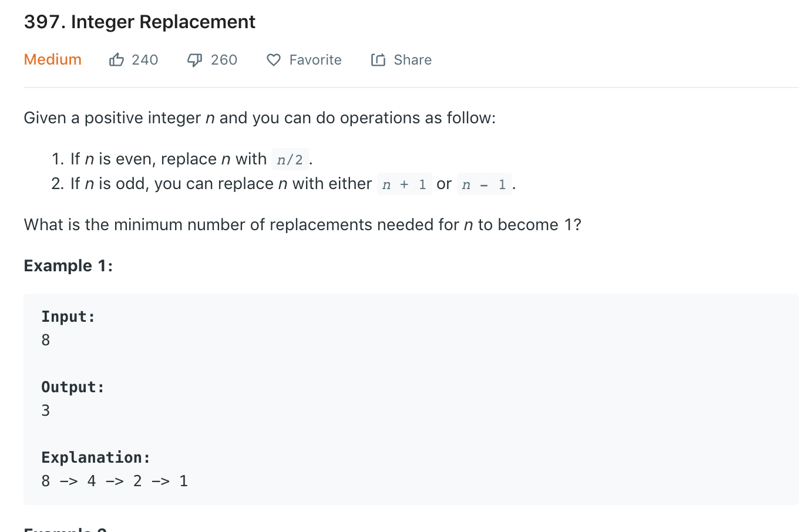Click the 'n - 1' code snippet
The width and height of the screenshot is (807, 532).
(x=484, y=184)
